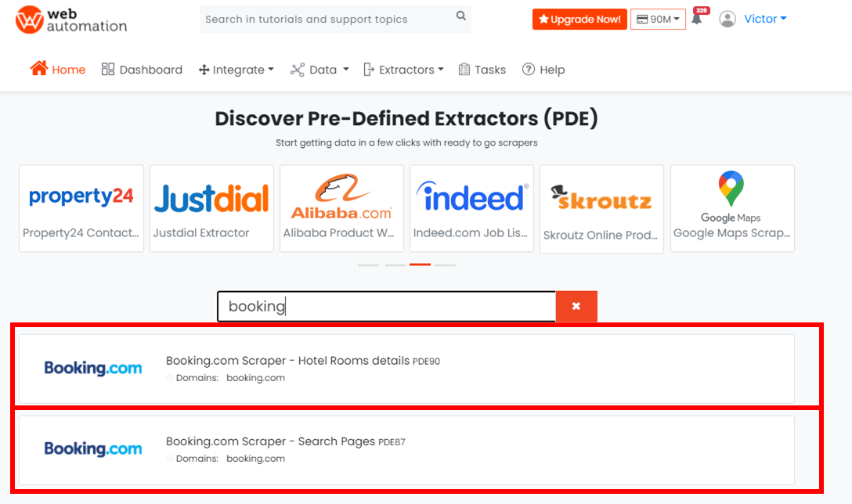
Task: Go to the Home tab
Action: [x=58, y=69]
